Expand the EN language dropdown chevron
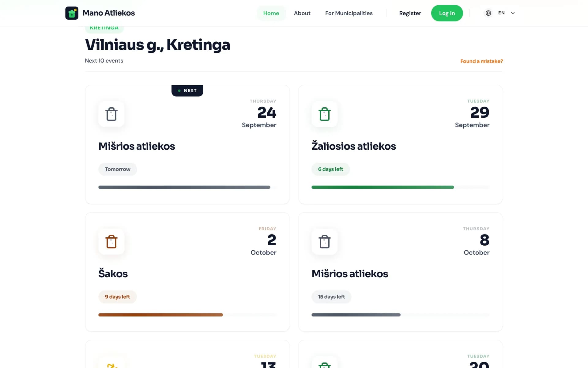 (x=513, y=13)
